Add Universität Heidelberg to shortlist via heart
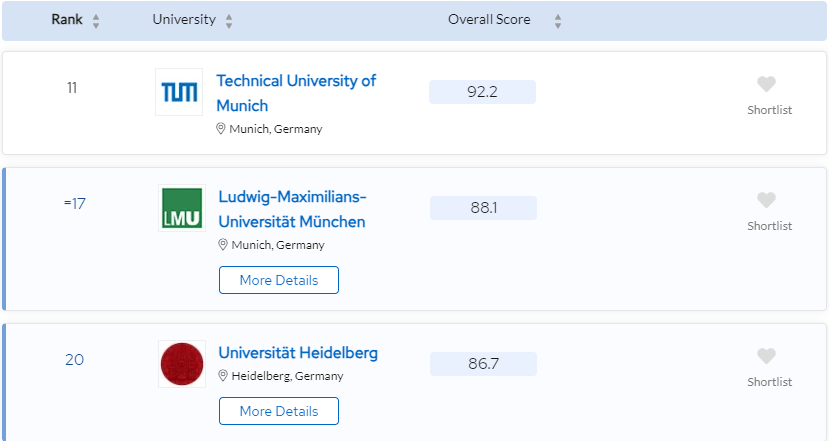Screen dimensions: 829x441 click(x=766, y=357)
